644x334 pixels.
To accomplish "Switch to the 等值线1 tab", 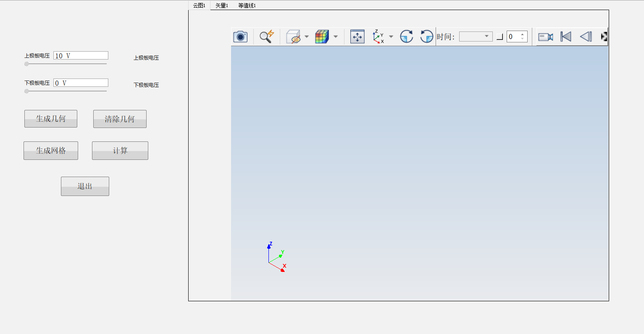I will (247, 5).
